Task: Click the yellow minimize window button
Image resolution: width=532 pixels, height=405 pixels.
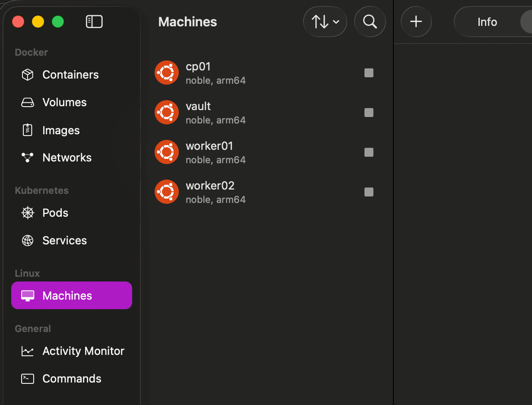Action: tap(38, 22)
